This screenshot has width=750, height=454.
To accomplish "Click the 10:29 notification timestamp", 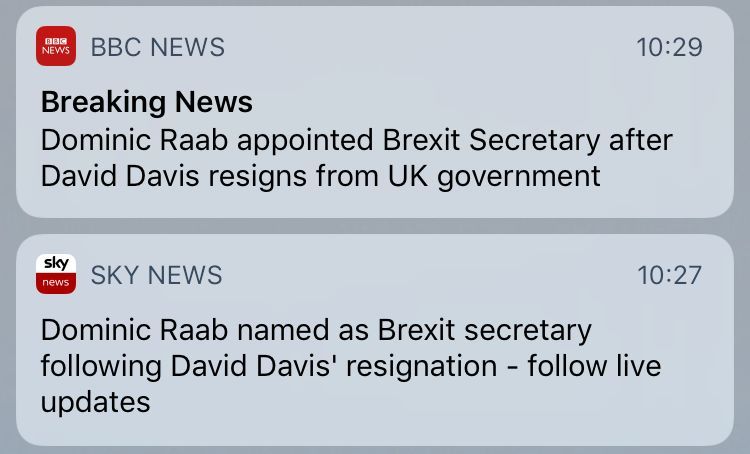I will tap(669, 47).
